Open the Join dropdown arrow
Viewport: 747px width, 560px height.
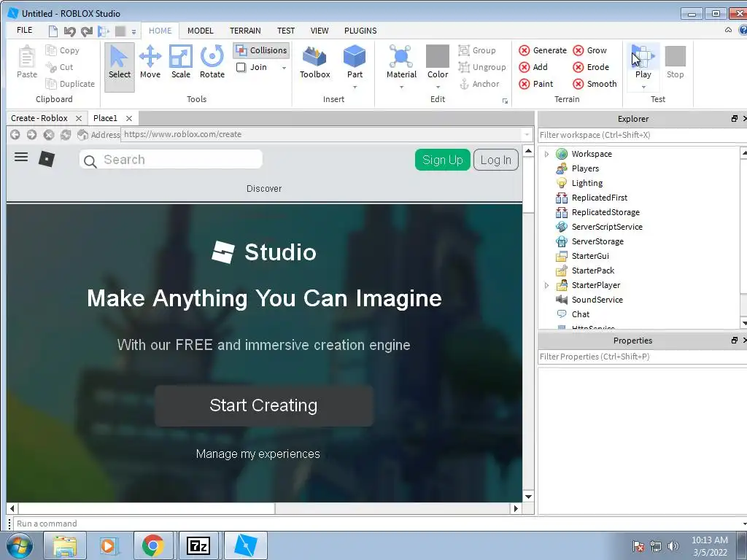[284, 68]
